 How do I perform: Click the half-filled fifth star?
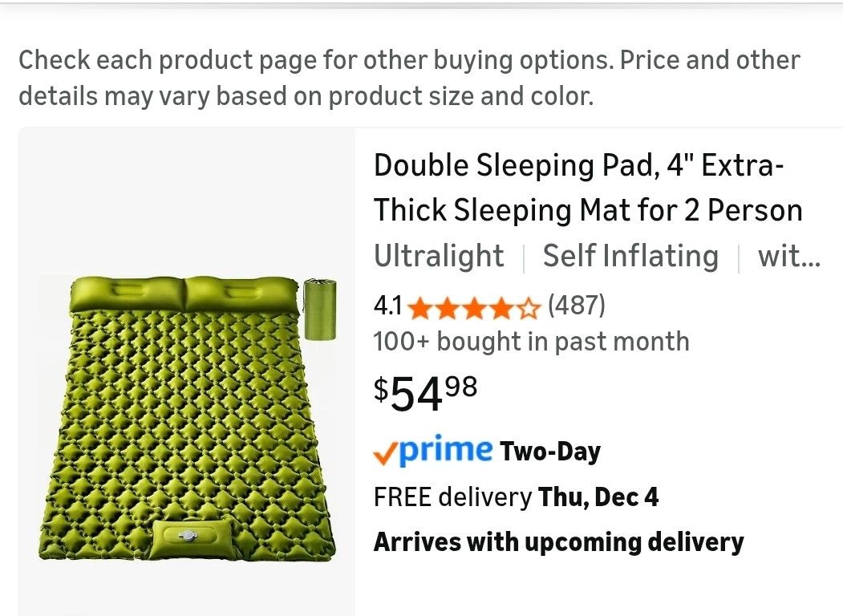coord(529,306)
